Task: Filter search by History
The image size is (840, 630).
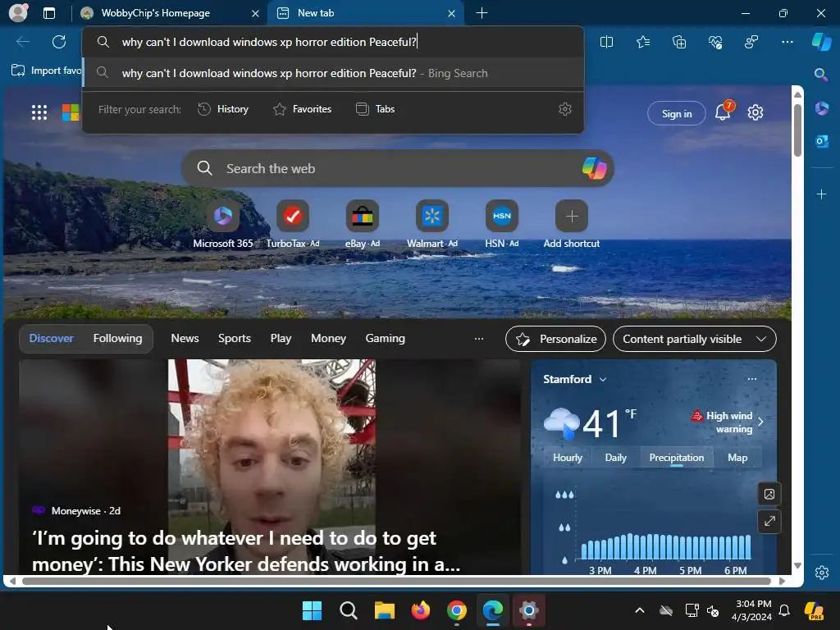Action: 223,109
